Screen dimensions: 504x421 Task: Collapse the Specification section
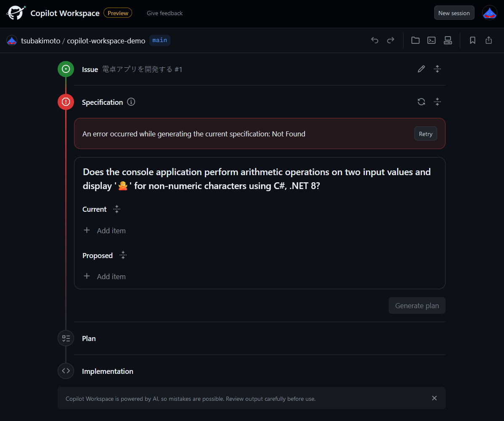tap(437, 102)
